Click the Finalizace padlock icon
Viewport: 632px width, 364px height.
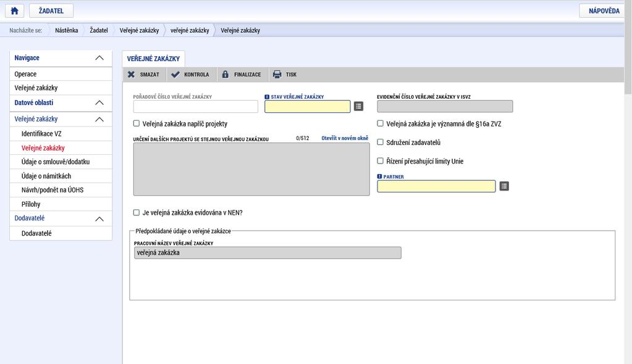(x=225, y=75)
